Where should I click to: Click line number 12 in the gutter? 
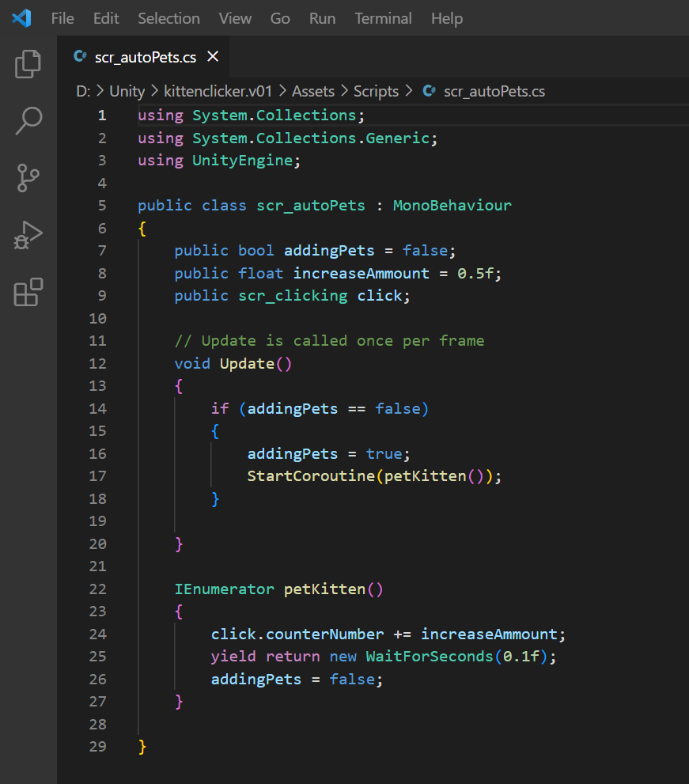pos(98,363)
